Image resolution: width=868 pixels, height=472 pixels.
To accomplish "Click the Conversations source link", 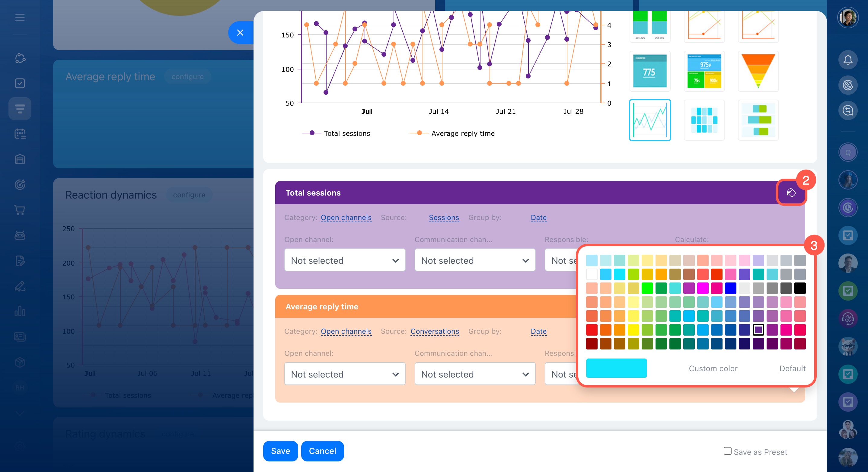I will pos(434,331).
